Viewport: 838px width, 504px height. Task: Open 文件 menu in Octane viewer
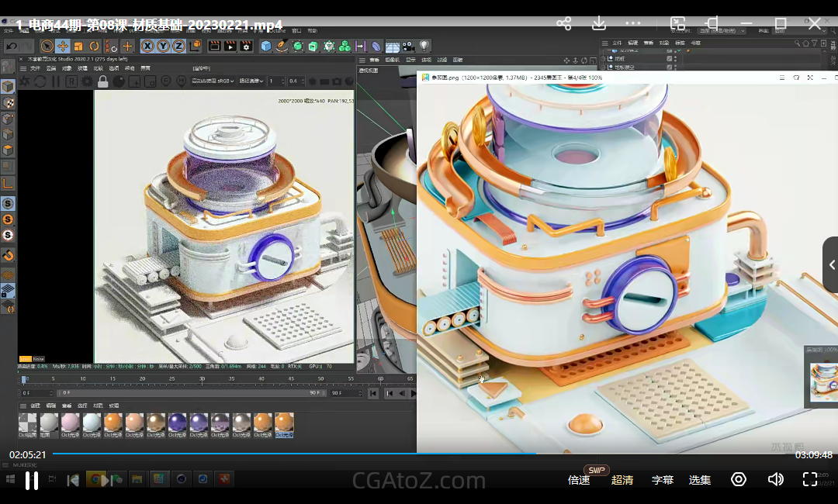(x=35, y=68)
